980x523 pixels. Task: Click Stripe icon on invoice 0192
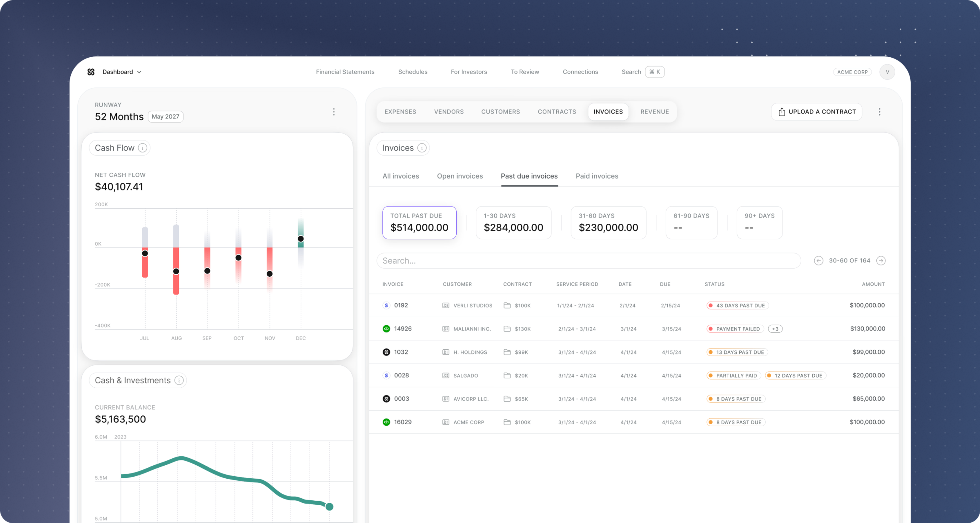(x=386, y=305)
